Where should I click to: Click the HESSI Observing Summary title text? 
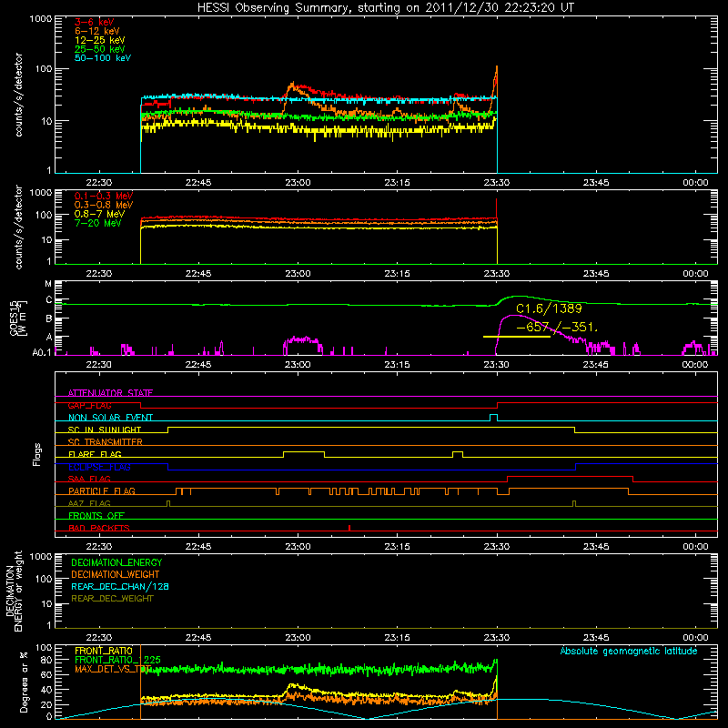click(385, 8)
